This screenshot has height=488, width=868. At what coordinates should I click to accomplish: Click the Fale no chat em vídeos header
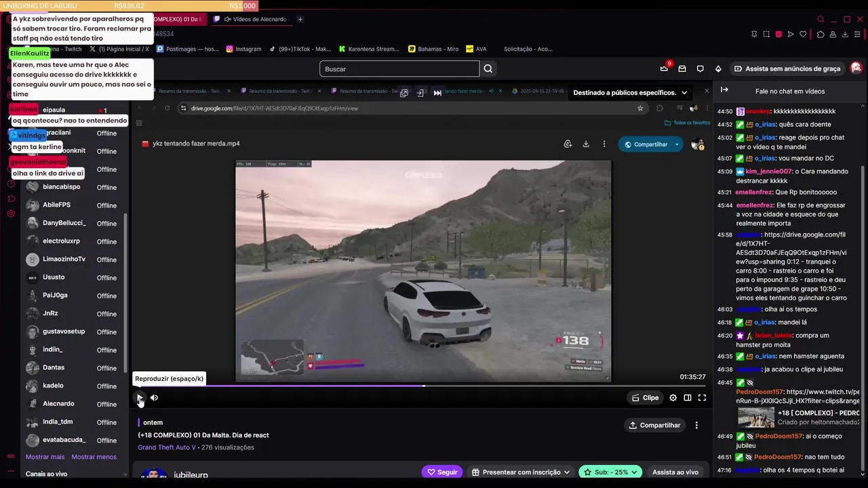click(x=790, y=91)
